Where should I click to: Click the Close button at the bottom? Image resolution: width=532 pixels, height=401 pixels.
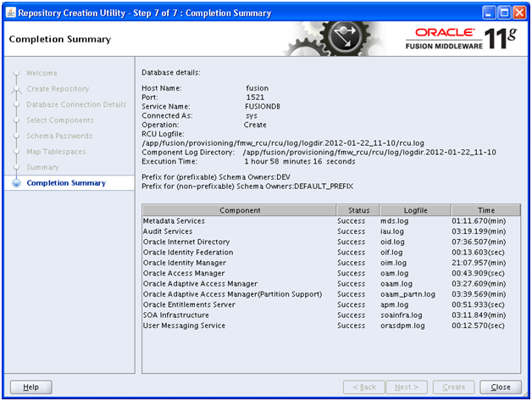click(x=501, y=387)
